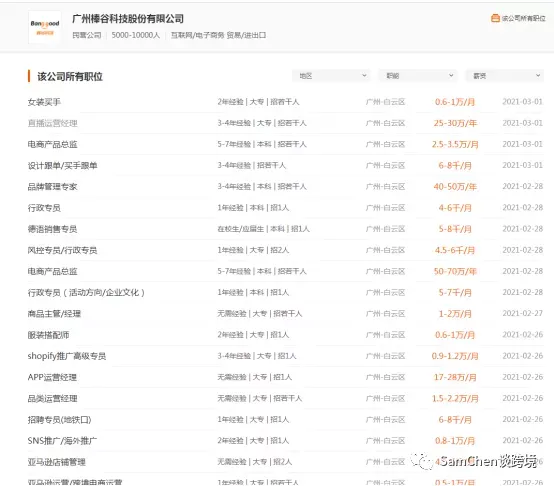Click the industry text 互联网/电子商务 贸易/进出口
The height and width of the screenshot is (486, 554).
(218, 35)
